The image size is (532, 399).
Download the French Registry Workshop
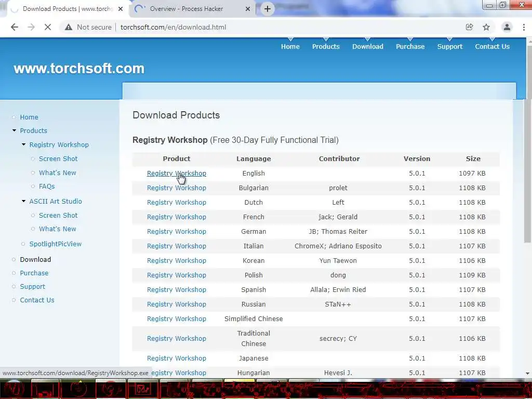click(177, 217)
